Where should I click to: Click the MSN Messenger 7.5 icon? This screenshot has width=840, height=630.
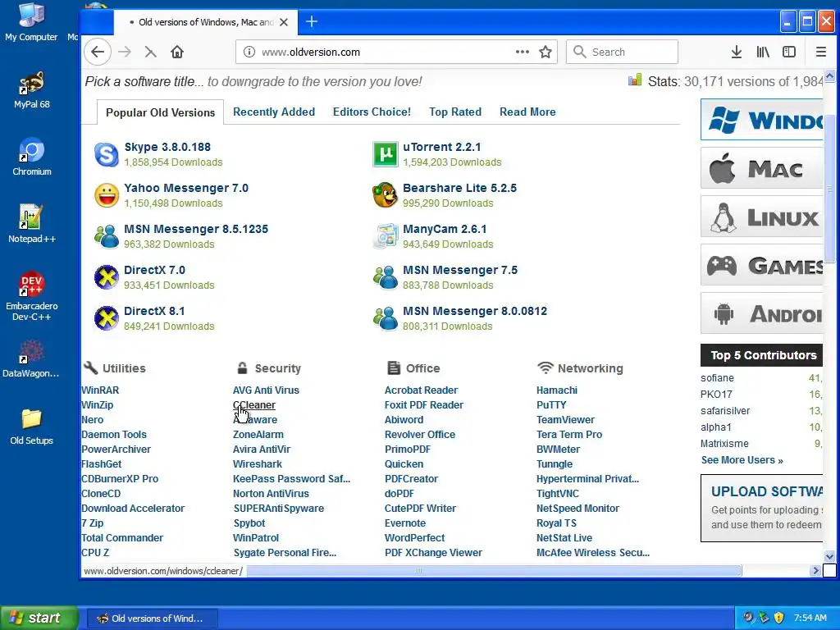pos(386,277)
